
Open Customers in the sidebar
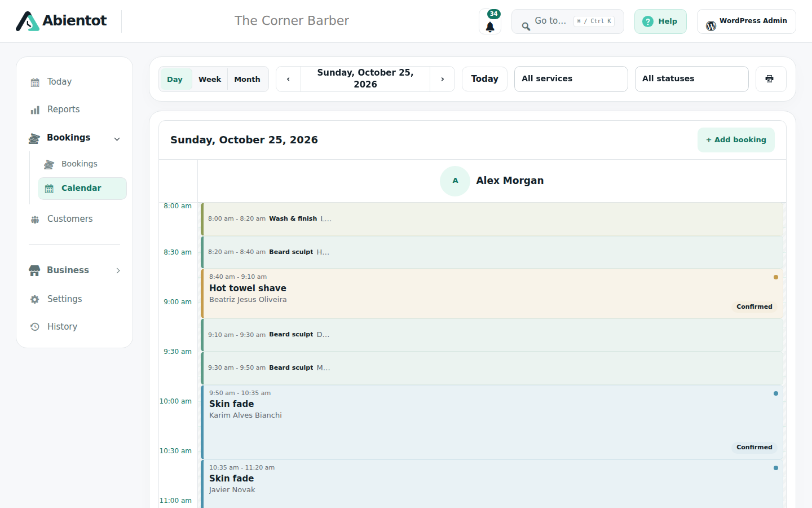click(x=74, y=219)
